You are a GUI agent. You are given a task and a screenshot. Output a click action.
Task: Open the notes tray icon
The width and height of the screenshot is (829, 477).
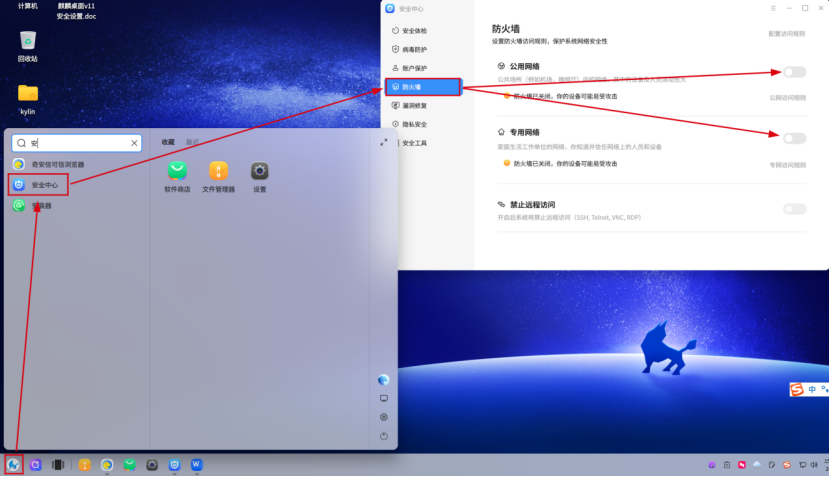point(772,465)
